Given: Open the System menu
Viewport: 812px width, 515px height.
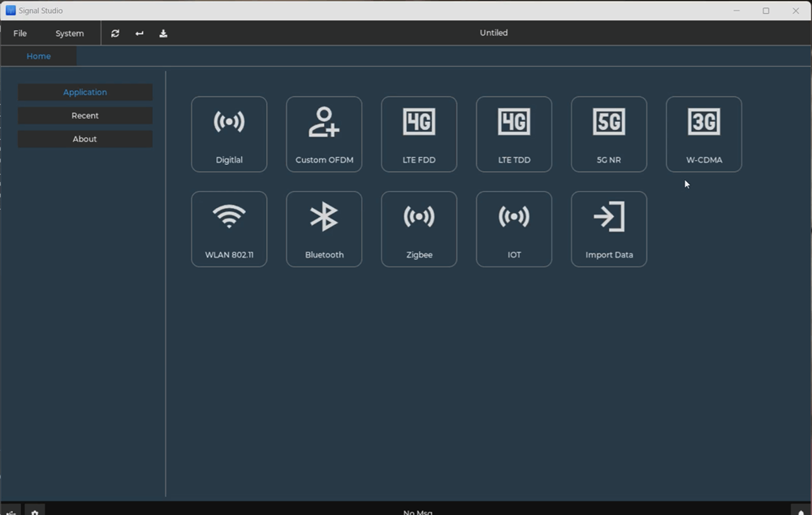Looking at the screenshot, I should tap(70, 33).
